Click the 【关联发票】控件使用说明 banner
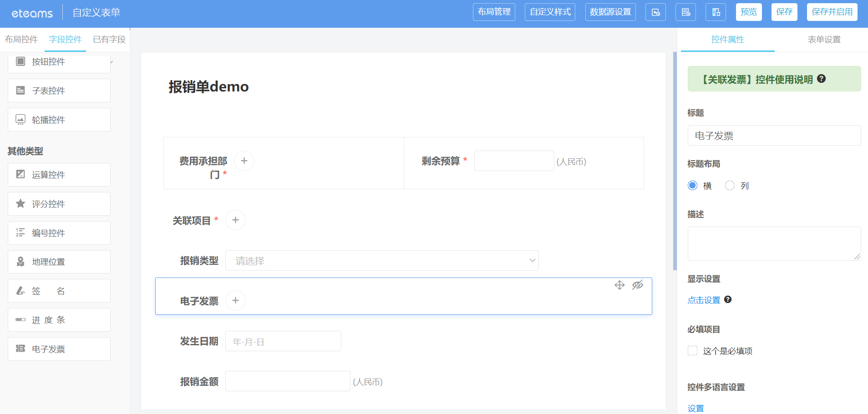Viewport: 868px width, 414px height. pyautogui.click(x=774, y=79)
